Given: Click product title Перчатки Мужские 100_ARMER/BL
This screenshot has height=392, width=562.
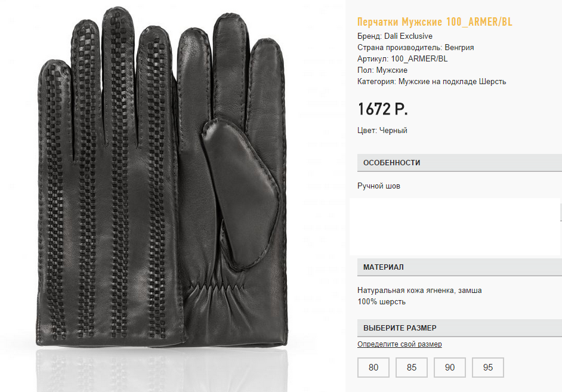Looking at the screenshot, I should 435,22.
